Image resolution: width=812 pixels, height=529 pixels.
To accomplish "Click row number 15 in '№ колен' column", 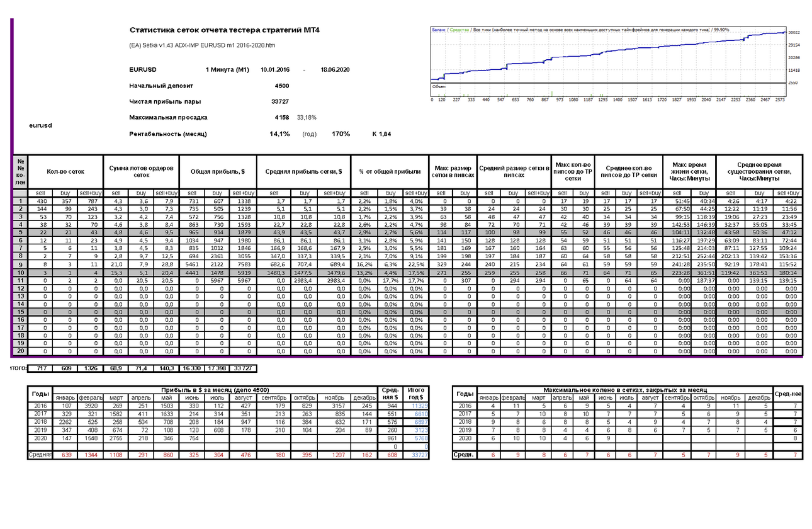I will point(20,311).
